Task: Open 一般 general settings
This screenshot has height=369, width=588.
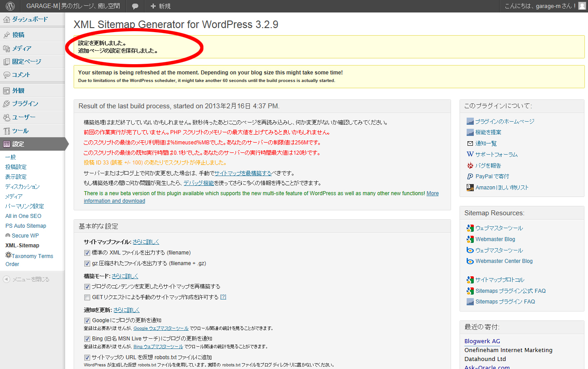Action: click(x=11, y=157)
